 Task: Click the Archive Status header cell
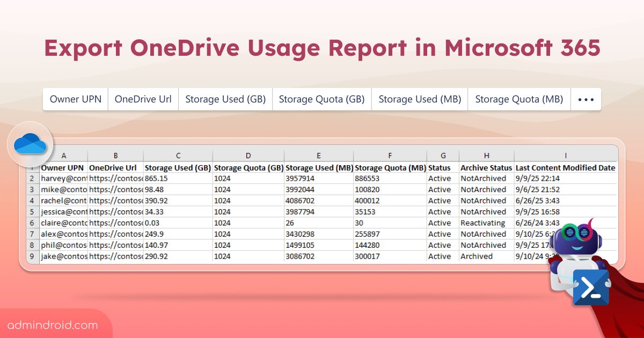point(487,167)
